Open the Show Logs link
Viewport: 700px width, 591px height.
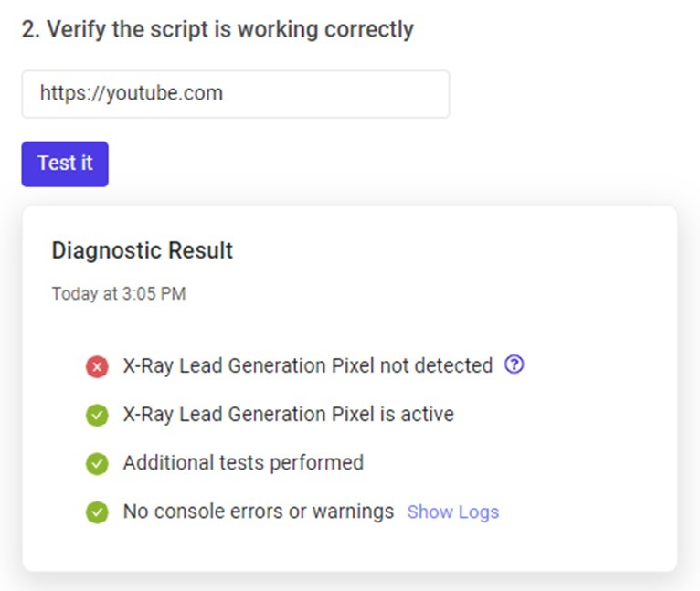(453, 512)
